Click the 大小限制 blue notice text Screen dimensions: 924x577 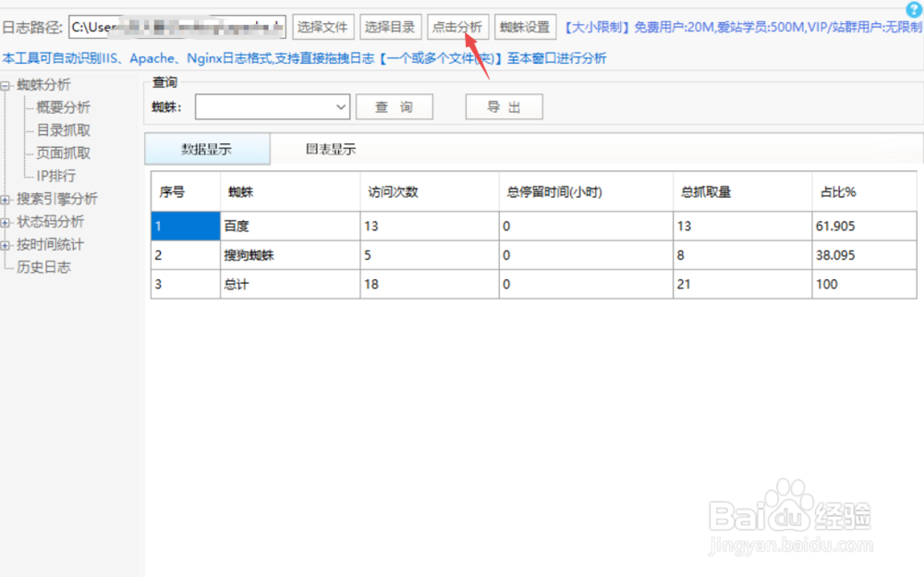[743, 27]
